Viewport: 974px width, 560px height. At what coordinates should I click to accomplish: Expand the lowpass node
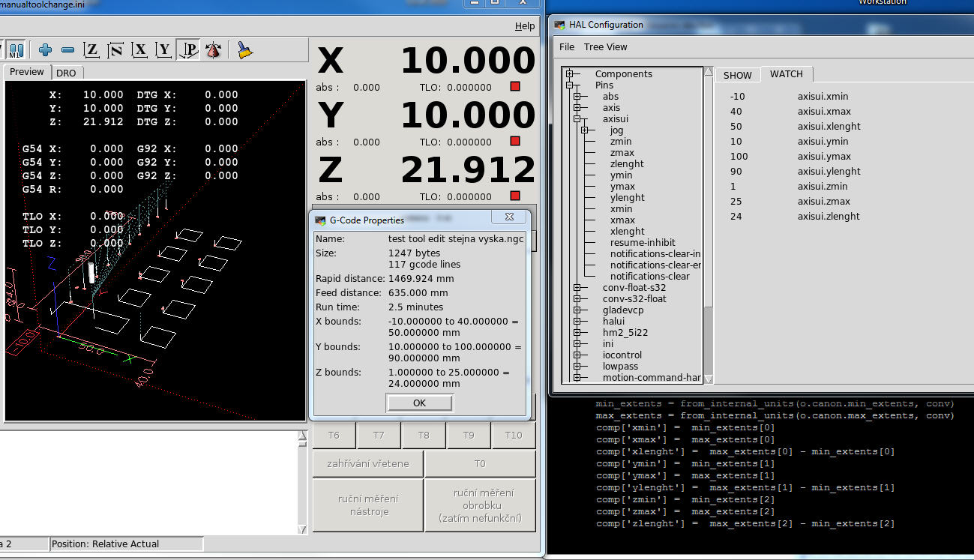(x=577, y=367)
